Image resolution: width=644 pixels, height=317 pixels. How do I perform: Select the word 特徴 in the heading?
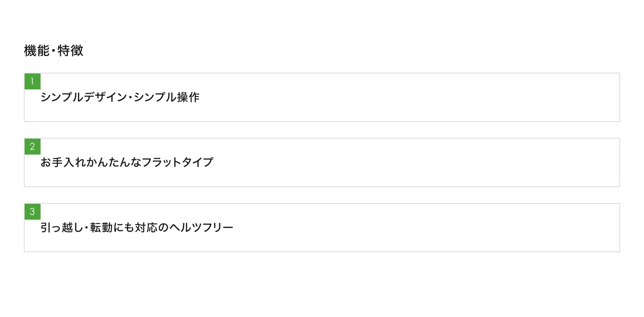[x=70, y=51]
